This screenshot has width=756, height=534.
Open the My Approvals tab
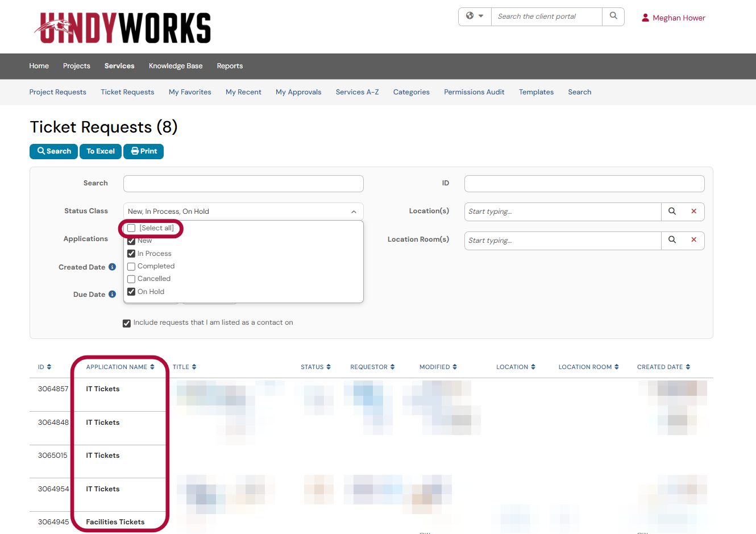tap(298, 92)
